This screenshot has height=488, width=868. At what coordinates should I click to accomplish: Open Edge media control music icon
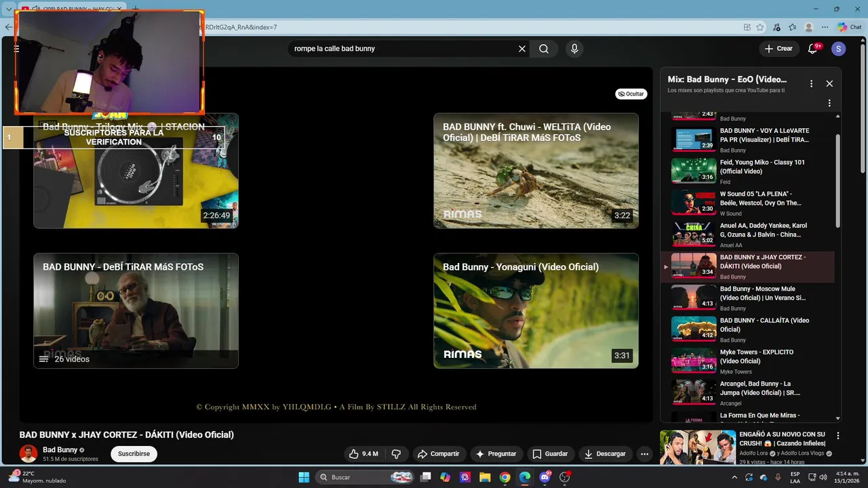pos(776,27)
